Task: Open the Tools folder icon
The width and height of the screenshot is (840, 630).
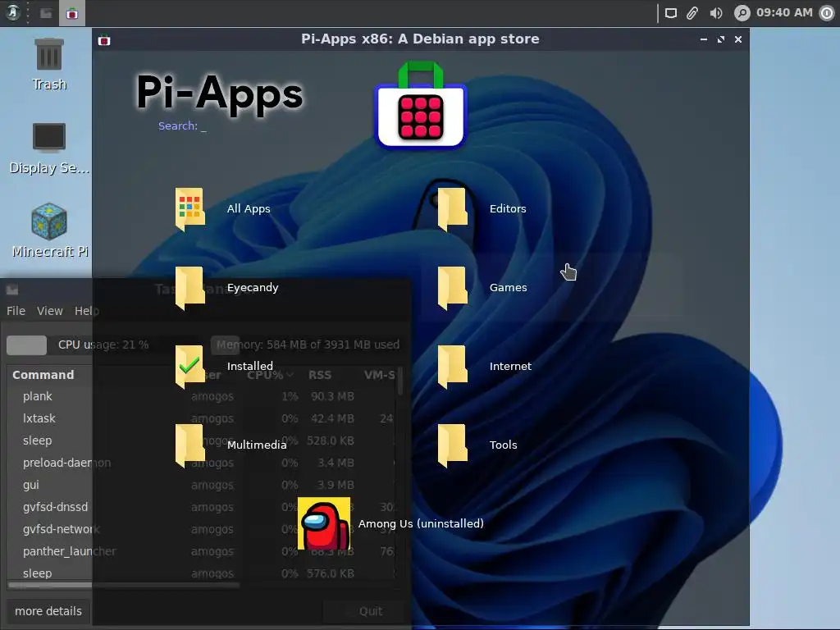Action: [x=453, y=445]
